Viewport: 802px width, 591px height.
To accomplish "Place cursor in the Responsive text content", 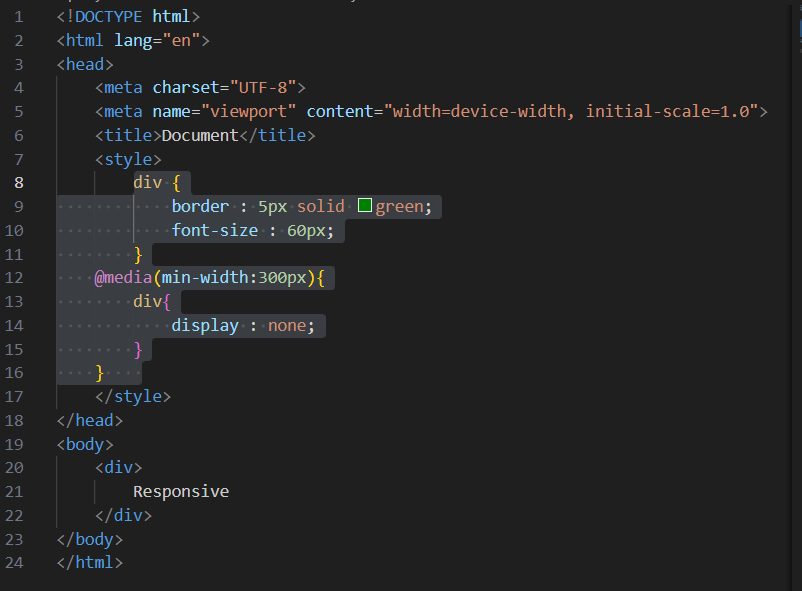I will click(180, 490).
